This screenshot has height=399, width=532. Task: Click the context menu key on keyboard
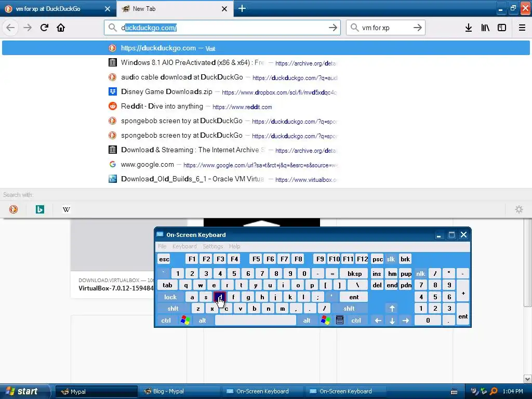[340, 320]
